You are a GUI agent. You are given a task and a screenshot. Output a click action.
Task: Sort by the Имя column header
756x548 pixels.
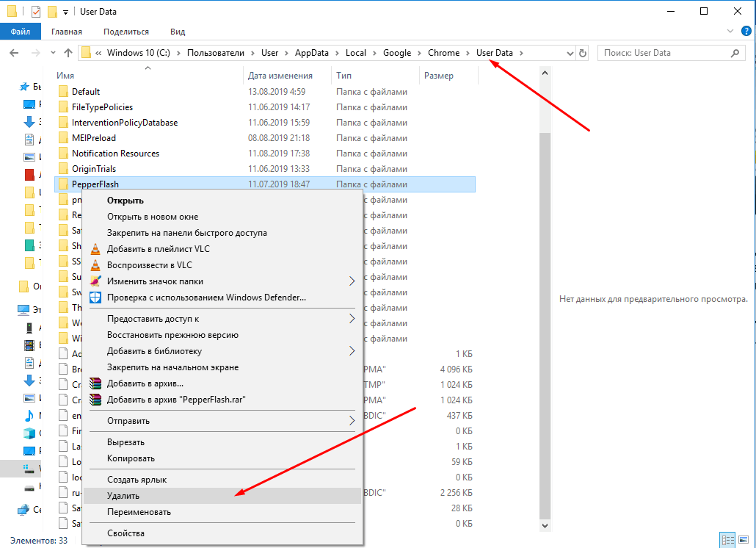coord(148,76)
